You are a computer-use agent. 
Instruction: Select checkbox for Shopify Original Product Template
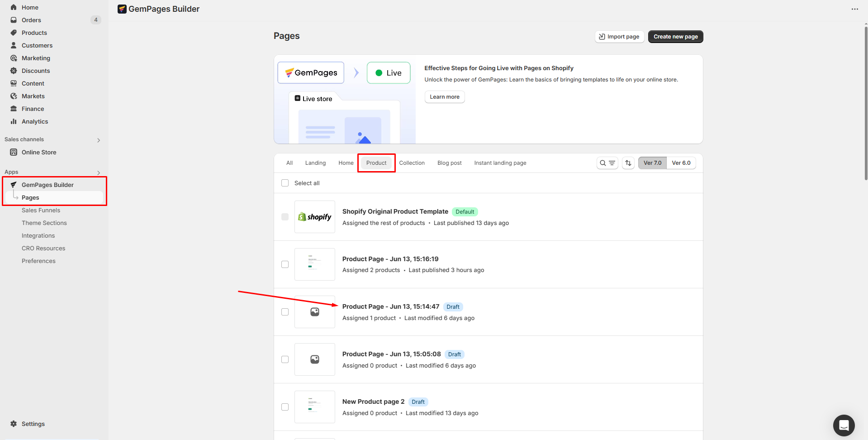[285, 216]
